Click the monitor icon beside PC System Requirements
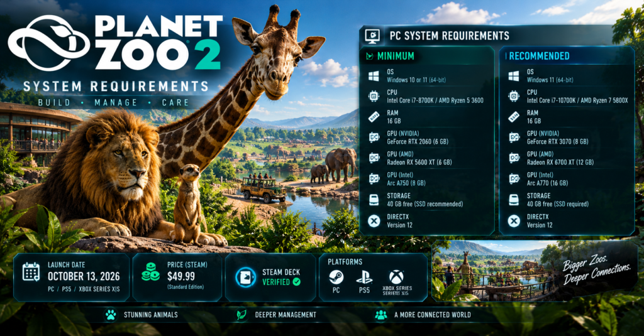 (x=372, y=36)
